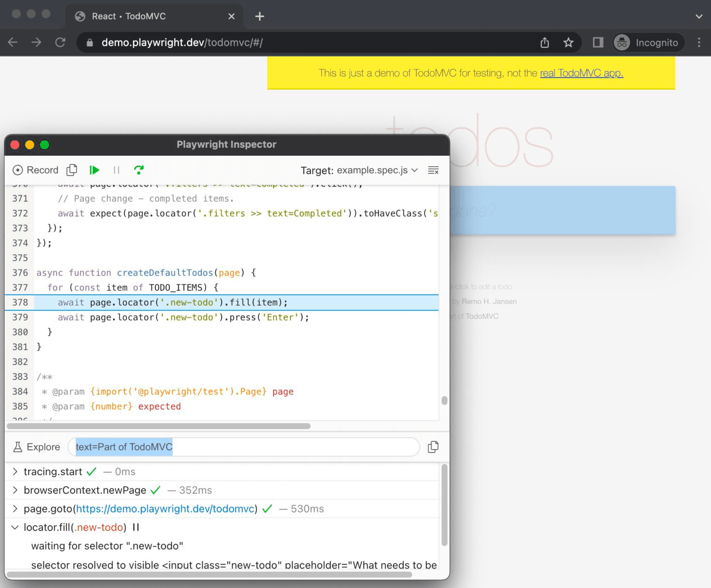Screen dimensions: 711x588
Task: Click line 384 @param page comment
Action: click(167, 392)
